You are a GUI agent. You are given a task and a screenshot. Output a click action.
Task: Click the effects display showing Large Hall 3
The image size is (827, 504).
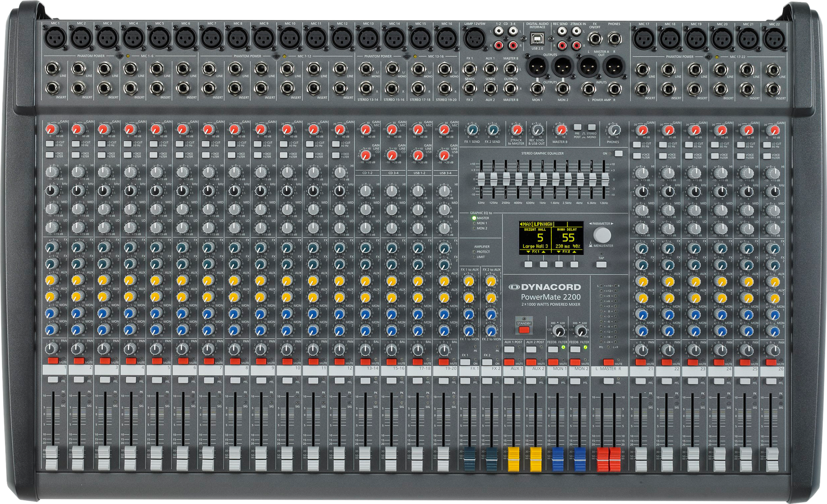(551, 238)
